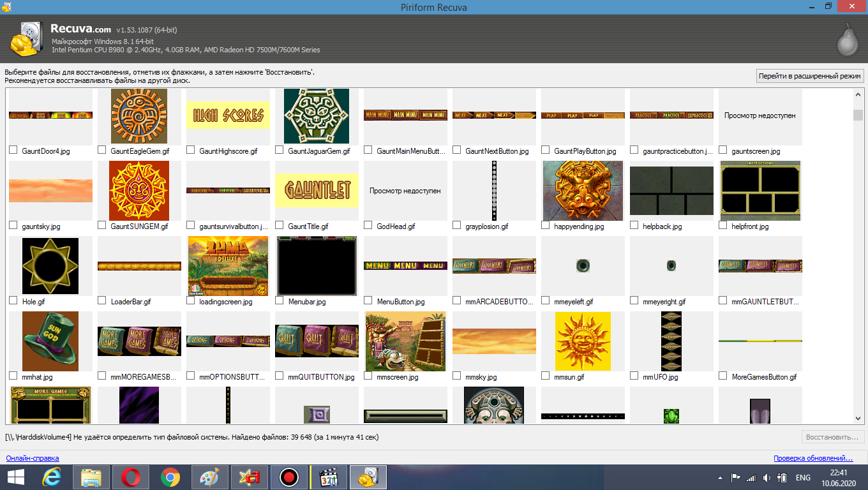Screen dimensions: 868x490
Task: Select the Zuma Deluxe loadingscreen thumbnail
Action: coord(228,266)
